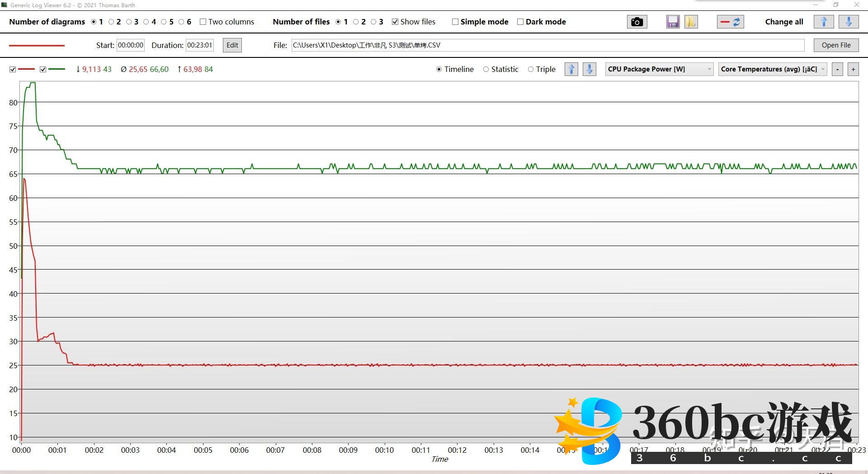Click the plus button to add a series
Screen dimensions: 868x474
point(853,69)
